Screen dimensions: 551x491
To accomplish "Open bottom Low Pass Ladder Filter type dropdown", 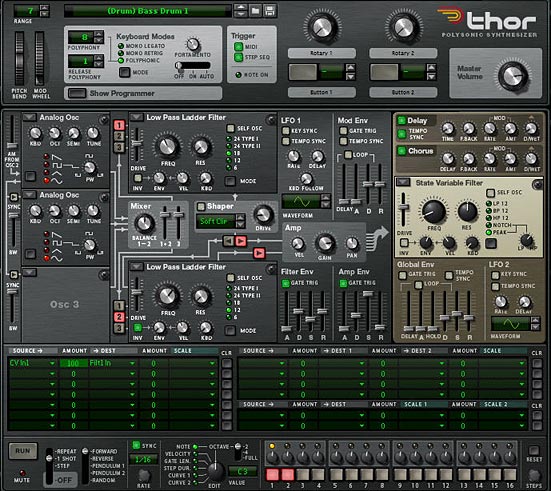I will (136, 267).
